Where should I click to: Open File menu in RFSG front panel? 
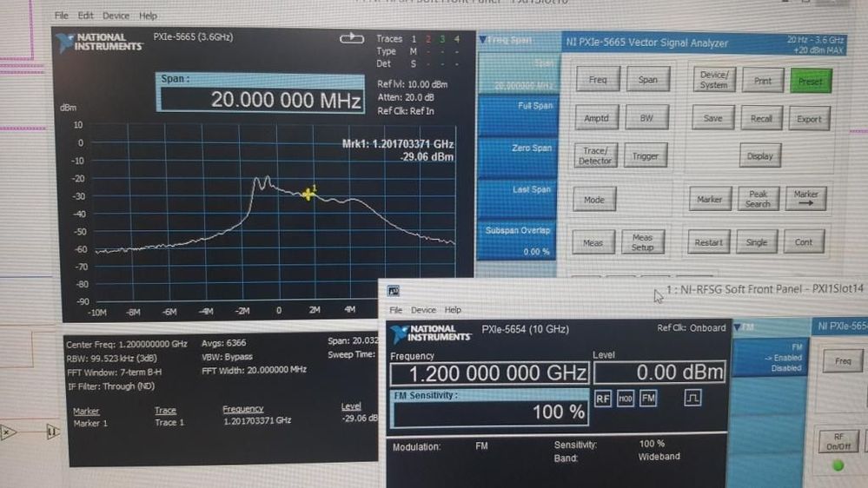[396, 310]
